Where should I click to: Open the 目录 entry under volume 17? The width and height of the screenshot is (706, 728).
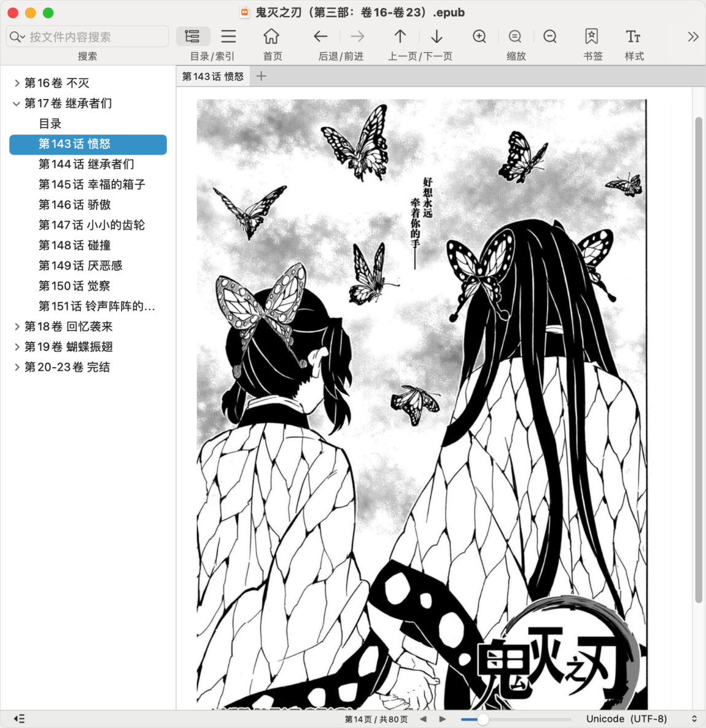pos(50,123)
